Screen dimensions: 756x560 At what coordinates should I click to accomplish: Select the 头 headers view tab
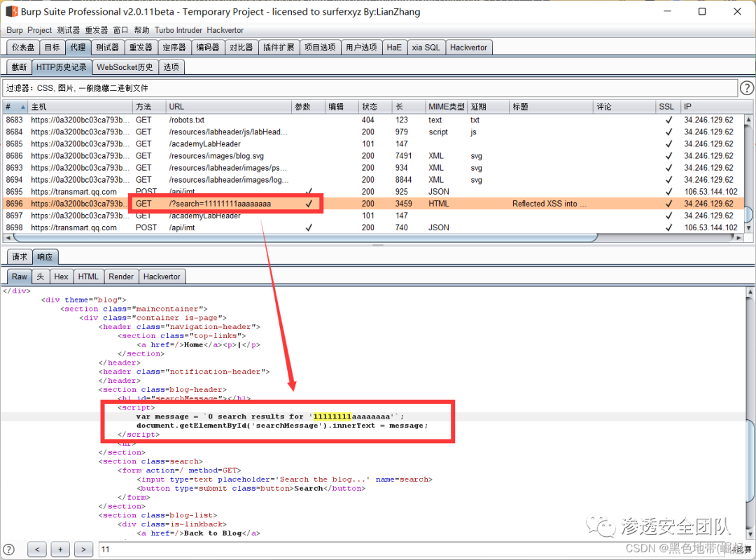pos(41,277)
